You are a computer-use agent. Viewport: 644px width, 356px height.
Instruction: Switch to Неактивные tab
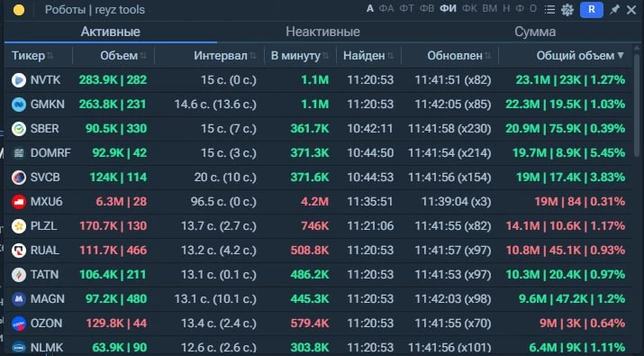(x=322, y=32)
